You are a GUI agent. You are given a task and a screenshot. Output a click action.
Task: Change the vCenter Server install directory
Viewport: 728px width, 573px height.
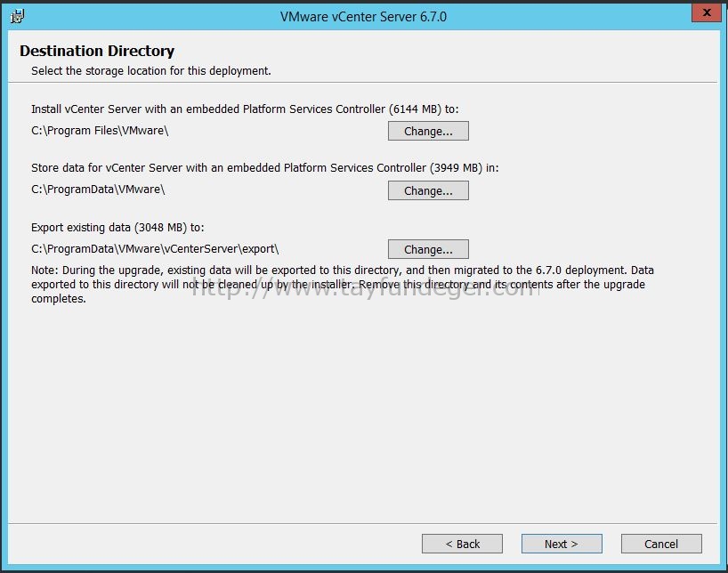click(x=428, y=131)
